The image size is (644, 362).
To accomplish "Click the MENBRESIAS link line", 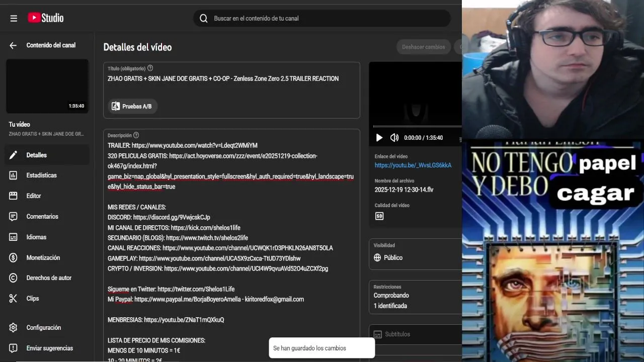I will coord(166,320).
